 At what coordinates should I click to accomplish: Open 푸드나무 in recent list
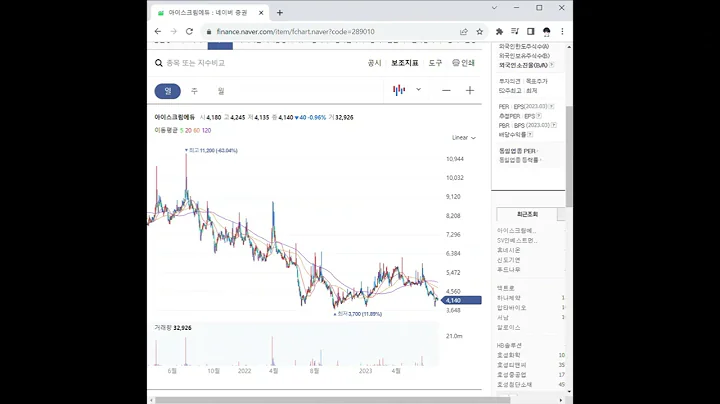(508, 269)
